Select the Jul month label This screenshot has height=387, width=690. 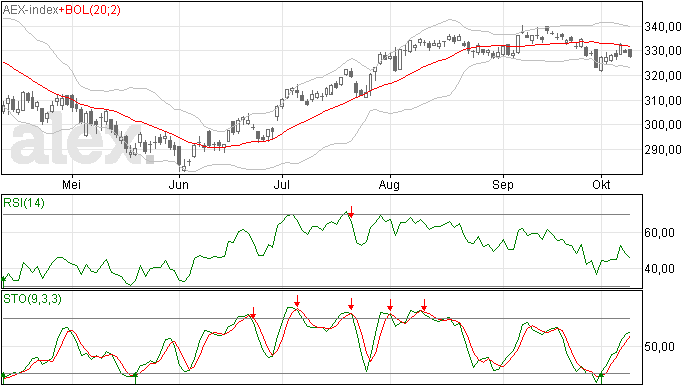[x=282, y=184]
